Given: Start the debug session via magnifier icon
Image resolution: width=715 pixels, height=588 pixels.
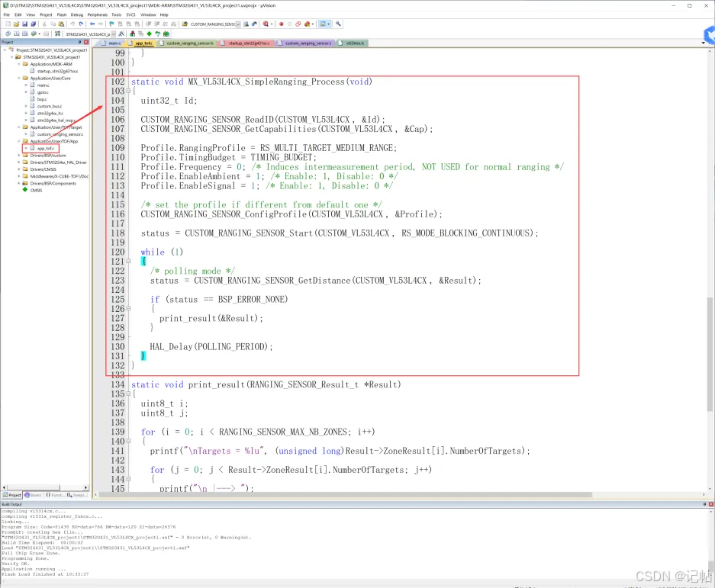Looking at the screenshot, I should (266, 24).
